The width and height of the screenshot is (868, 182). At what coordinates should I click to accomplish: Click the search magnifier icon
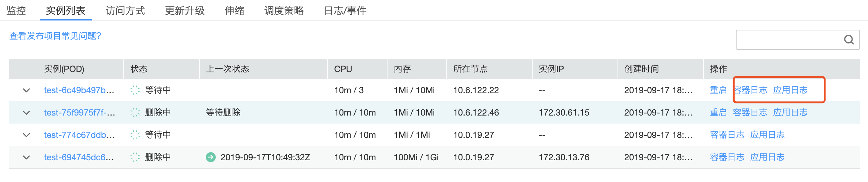pos(848,40)
